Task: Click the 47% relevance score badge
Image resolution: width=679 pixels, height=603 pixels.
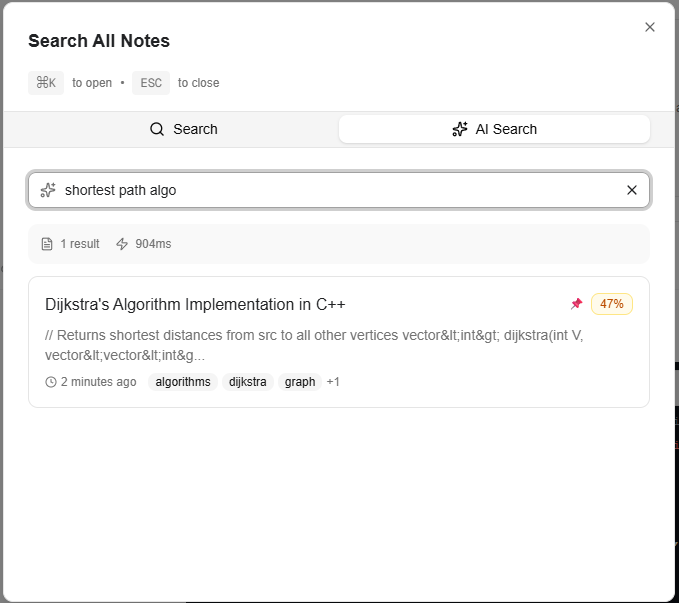Action: click(x=612, y=304)
